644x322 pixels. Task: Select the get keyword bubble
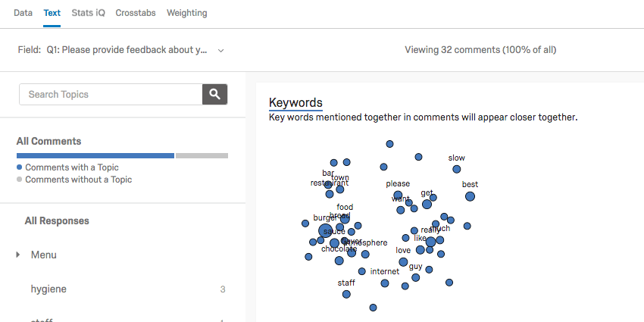tap(427, 204)
